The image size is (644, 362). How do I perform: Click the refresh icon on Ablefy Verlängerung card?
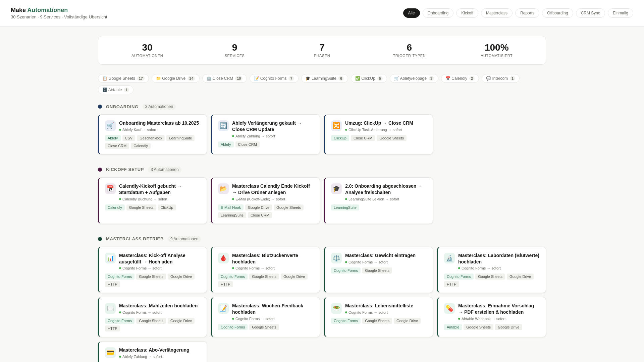223,126
